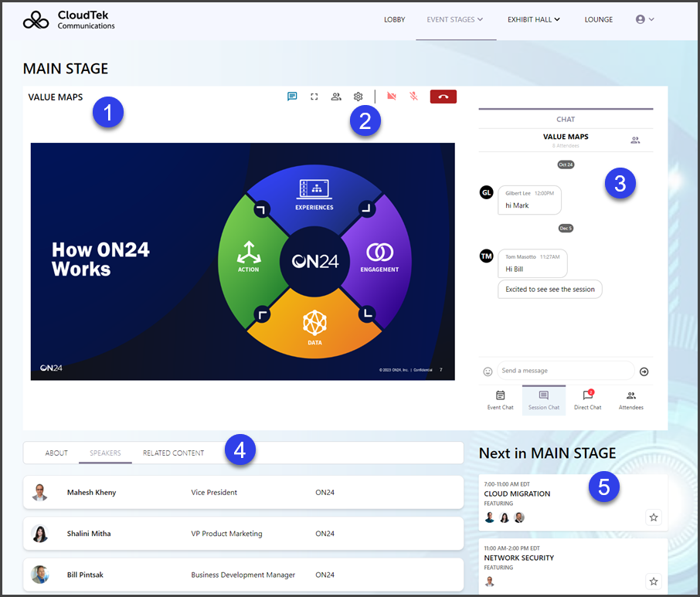This screenshot has width=700, height=597.
Task: Select the ABOUT tab
Action: coord(56,453)
